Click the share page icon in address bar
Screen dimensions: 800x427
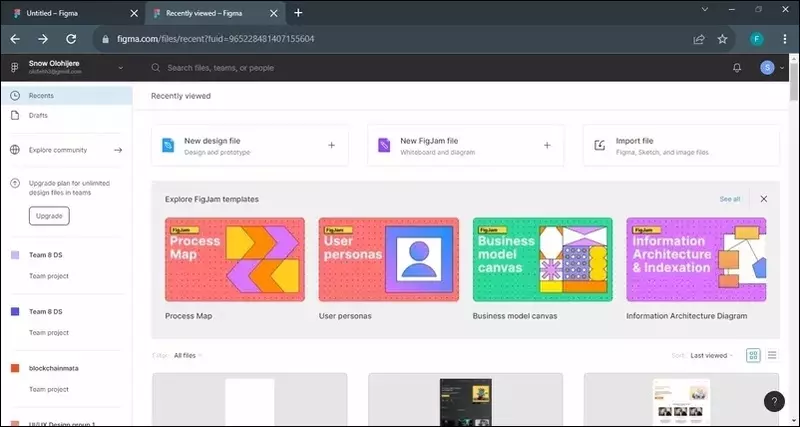(699, 39)
